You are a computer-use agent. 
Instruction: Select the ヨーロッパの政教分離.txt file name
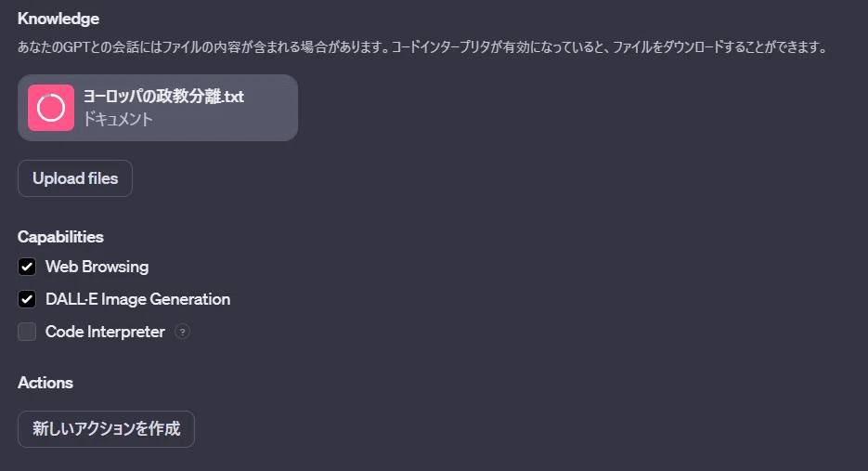(x=164, y=97)
